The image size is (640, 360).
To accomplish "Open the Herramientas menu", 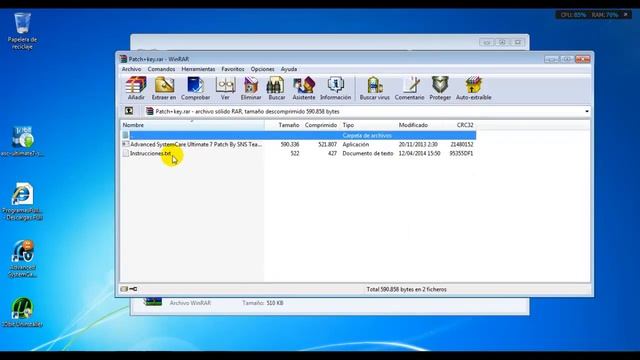I will [x=198, y=69].
